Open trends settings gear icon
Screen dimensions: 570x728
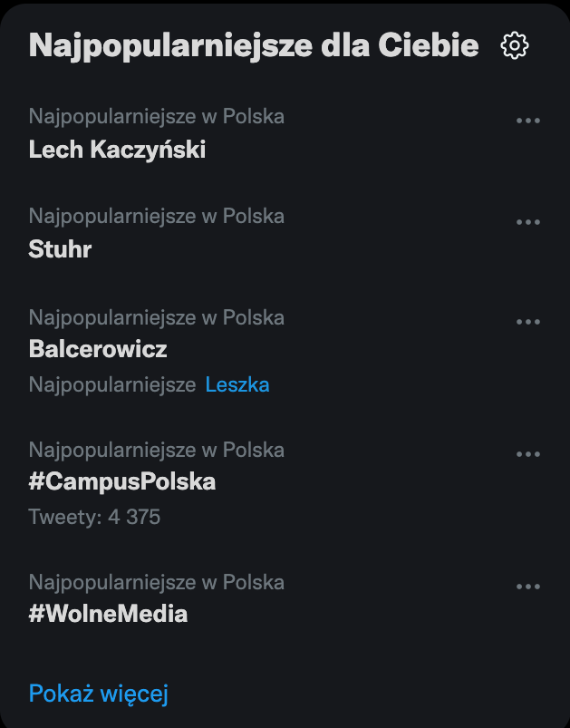(515, 45)
